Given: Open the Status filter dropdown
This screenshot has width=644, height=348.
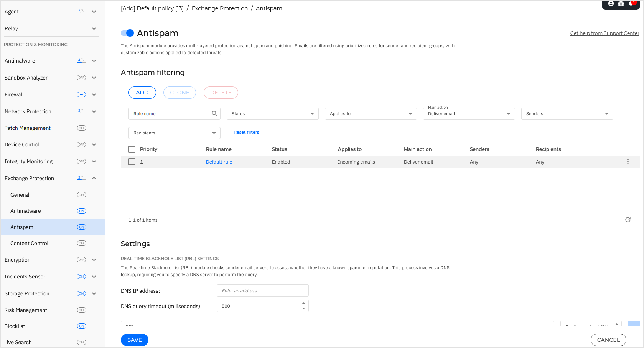Looking at the screenshot, I should point(272,114).
